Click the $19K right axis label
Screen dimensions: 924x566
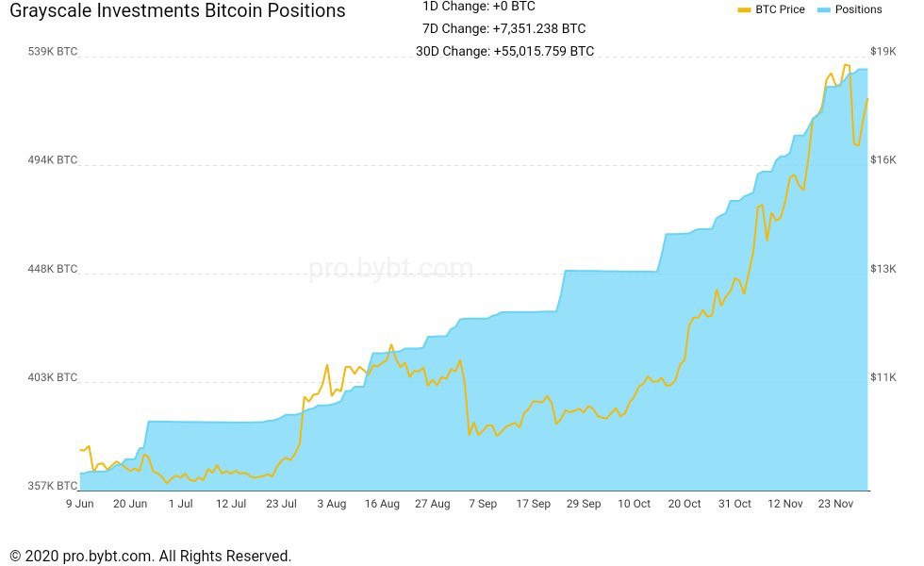(883, 52)
